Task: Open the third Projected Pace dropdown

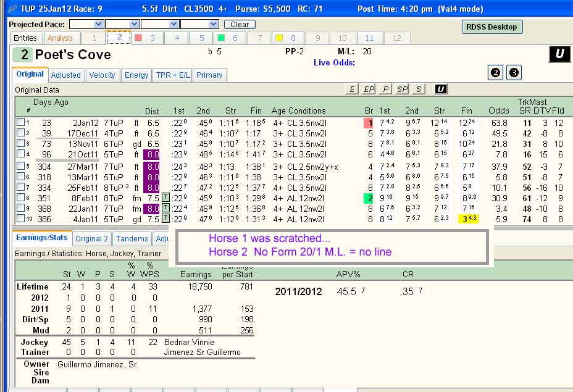Action: [x=174, y=24]
